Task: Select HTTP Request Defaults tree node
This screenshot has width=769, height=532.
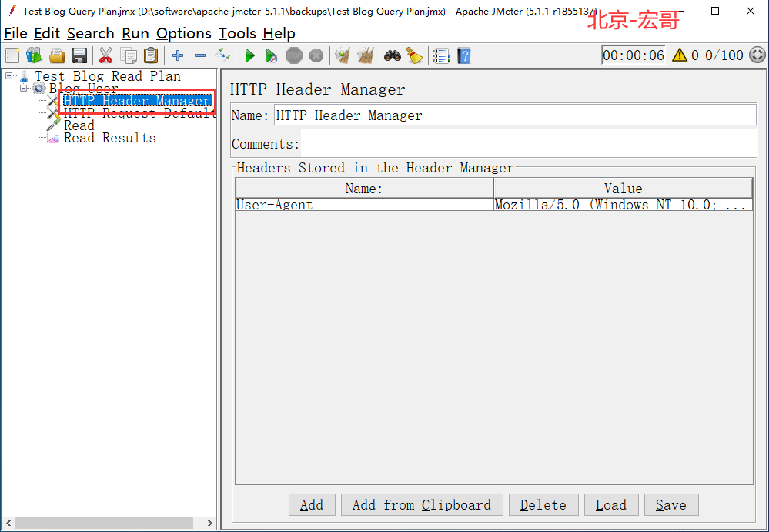Action: tap(140, 113)
